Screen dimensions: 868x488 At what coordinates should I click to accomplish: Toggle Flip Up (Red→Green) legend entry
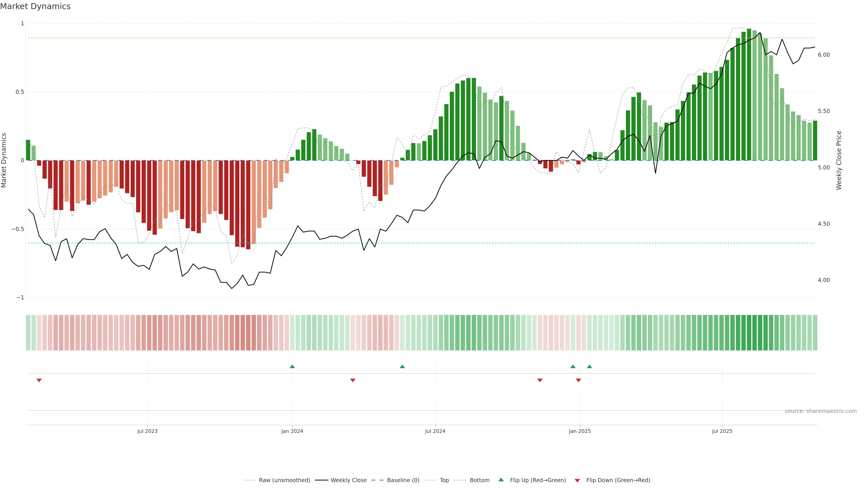click(x=538, y=480)
